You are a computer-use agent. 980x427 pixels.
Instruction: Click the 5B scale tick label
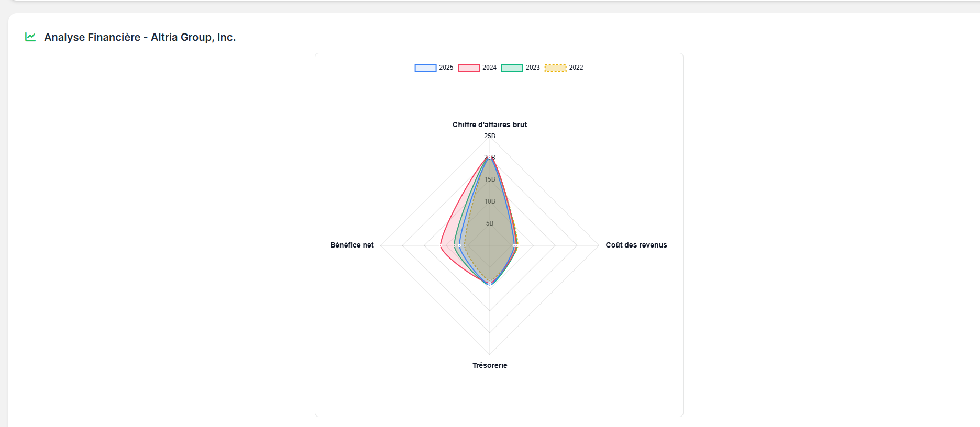(490, 223)
